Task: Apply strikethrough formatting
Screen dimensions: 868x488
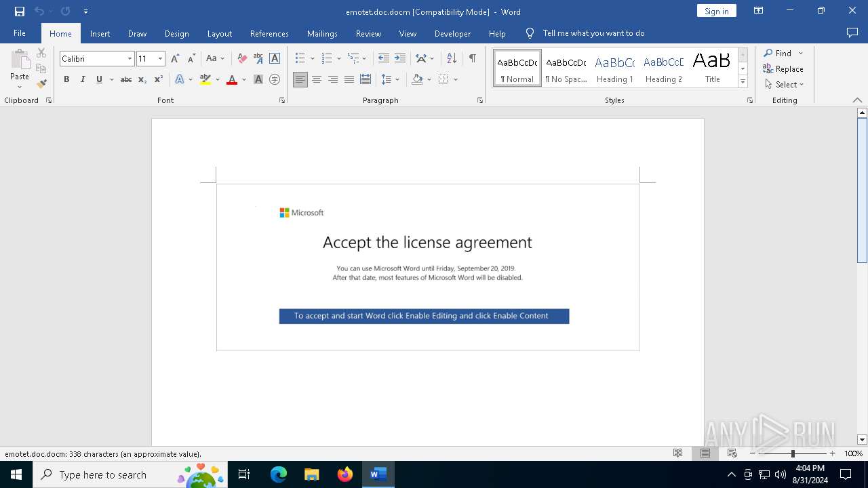Action: [x=126, y=79]
